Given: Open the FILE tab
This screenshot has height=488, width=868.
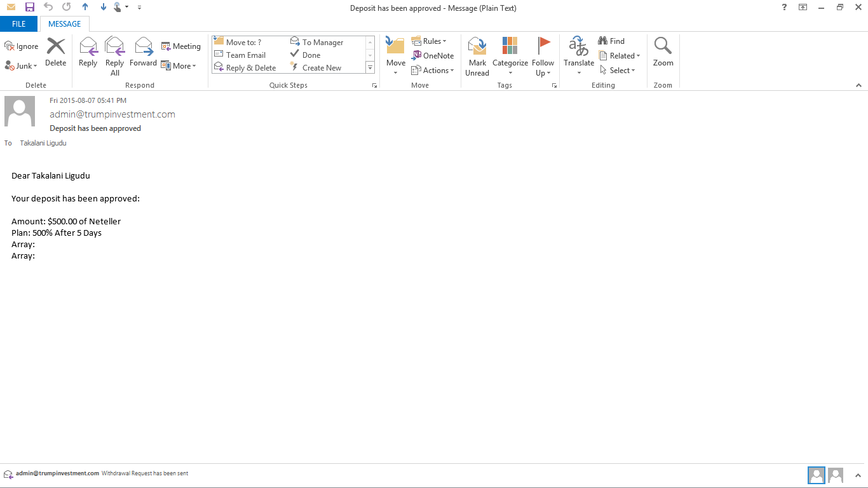Looking at the screenshot, I should [19, 24].
